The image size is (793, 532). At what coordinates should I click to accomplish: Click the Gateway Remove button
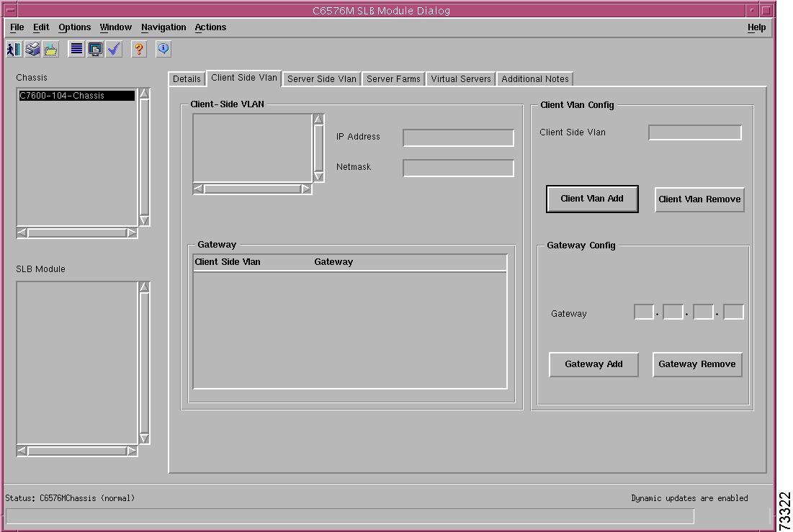point(697,364)
